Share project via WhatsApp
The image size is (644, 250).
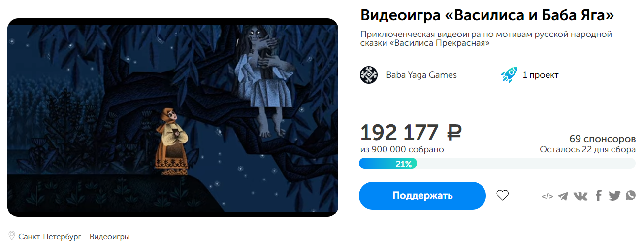pos(631,196)
